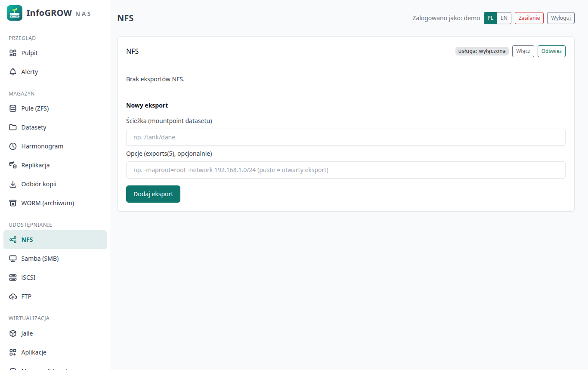Open Pulpit dashboard grid icon
Screen dimensions: 588x370
tap(13, 53)
